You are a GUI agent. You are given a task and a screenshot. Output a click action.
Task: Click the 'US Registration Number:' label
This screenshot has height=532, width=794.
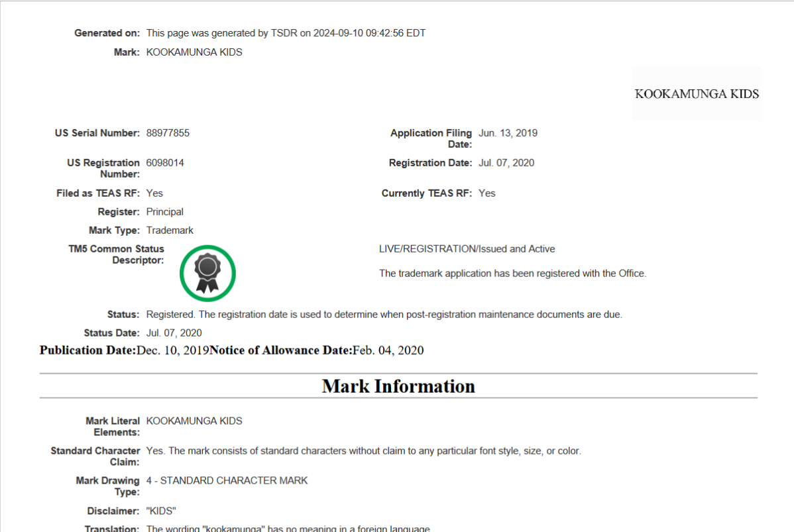(x=103, y=168)
